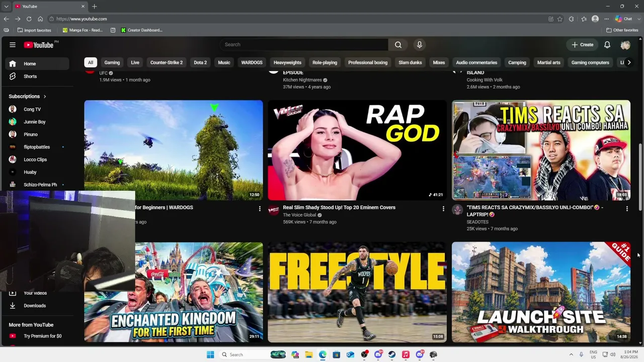Click the browser address bar
This screenshot has width=644, height=362.
297,19
